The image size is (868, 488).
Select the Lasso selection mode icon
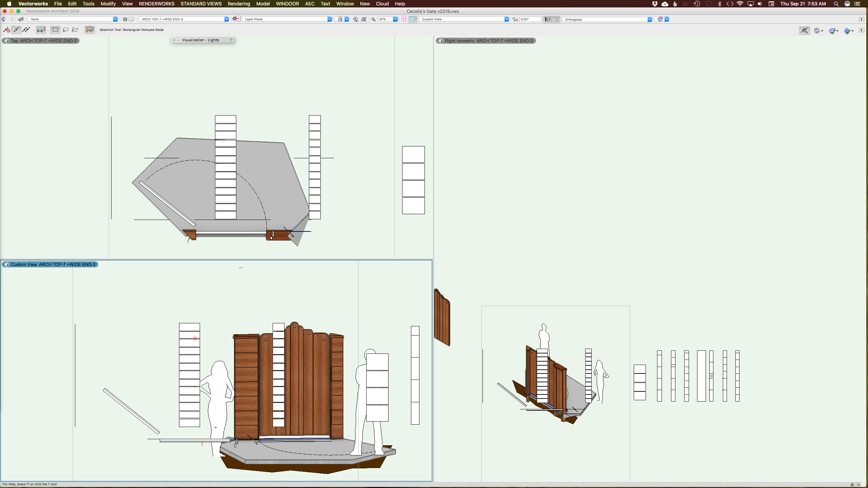[65, 30]
